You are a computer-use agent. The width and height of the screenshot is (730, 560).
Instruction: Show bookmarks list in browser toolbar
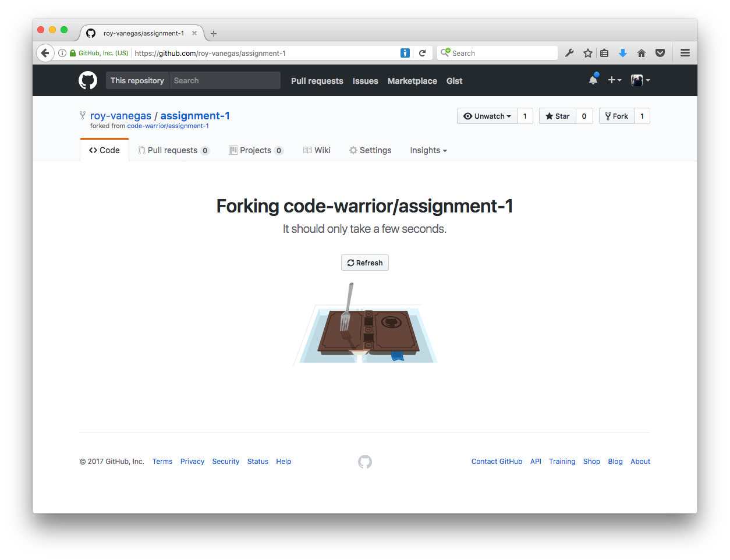tap(604, 53)
